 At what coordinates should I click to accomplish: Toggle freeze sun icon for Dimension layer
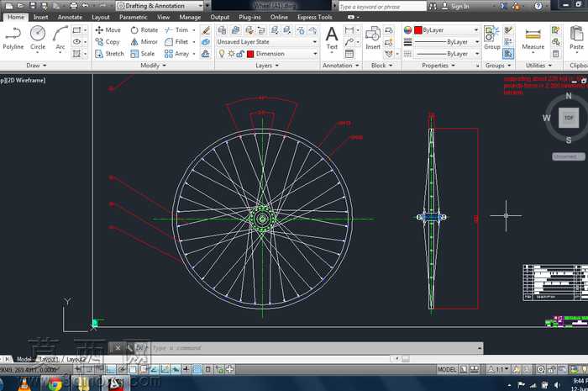231,54
